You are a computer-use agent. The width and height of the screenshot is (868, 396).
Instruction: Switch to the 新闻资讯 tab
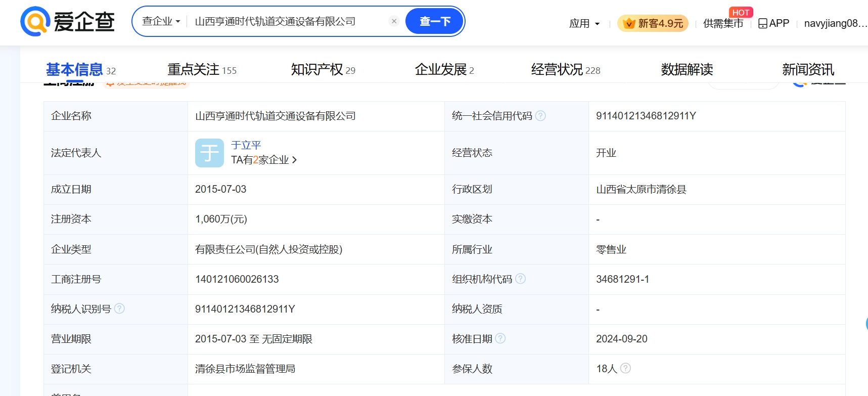[x=808, y=70]
